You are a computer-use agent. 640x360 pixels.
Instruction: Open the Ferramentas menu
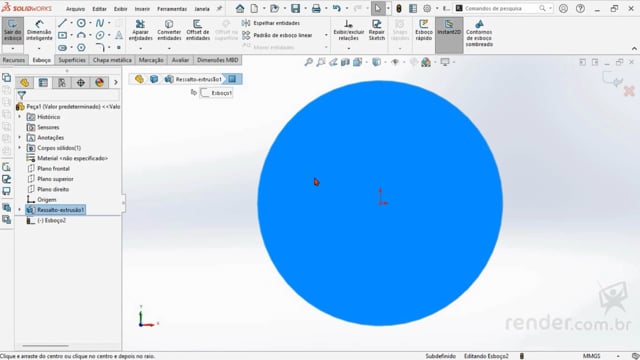pyautogui.click(x=172, y=9)
